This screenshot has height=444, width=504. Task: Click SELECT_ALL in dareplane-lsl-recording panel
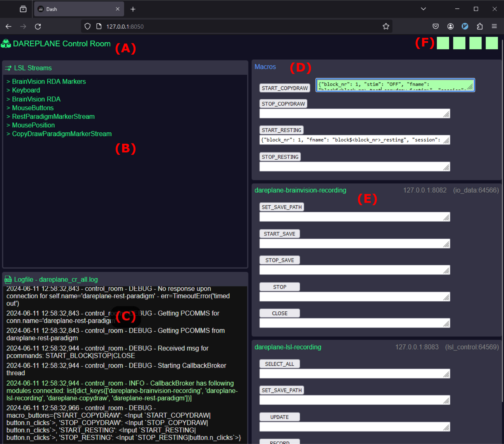point(279,364)
